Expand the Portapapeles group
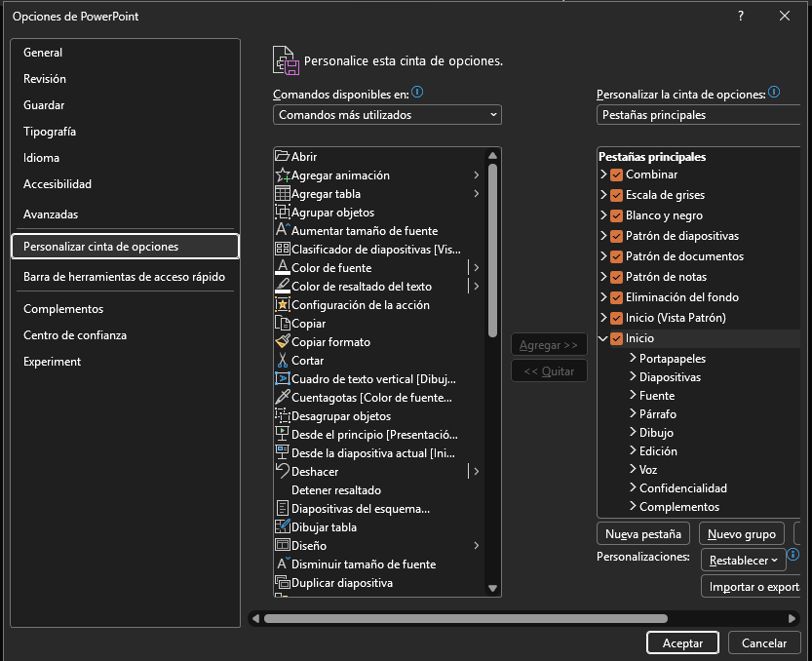812x661 pixels. [633, 358]
